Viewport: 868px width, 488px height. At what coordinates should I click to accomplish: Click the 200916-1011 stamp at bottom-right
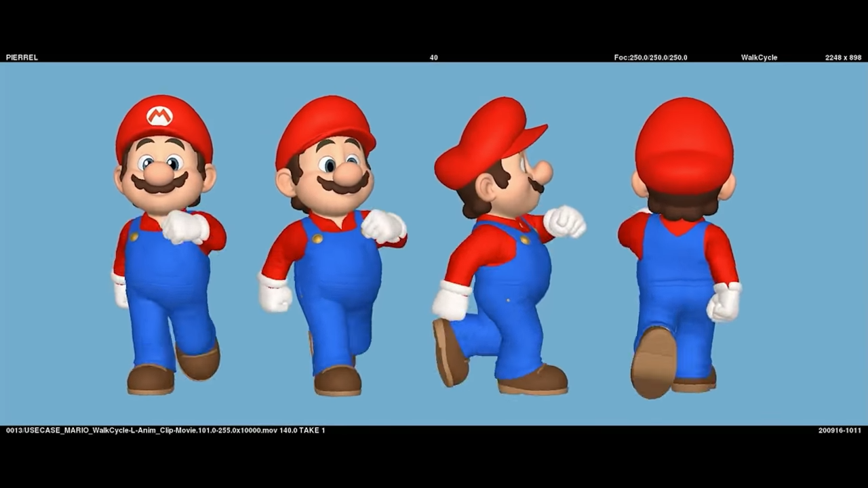coord(840,430)
